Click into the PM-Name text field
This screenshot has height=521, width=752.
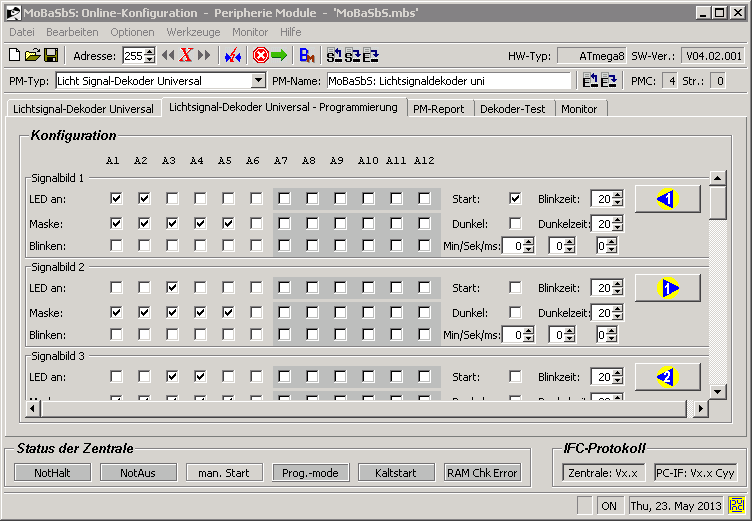pos(447,81)
